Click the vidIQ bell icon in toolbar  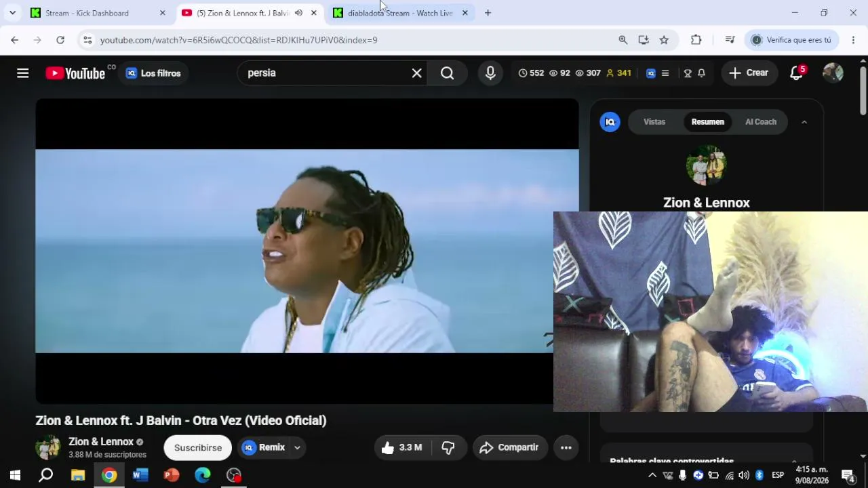pyautogui.click(x=701, y=73)
